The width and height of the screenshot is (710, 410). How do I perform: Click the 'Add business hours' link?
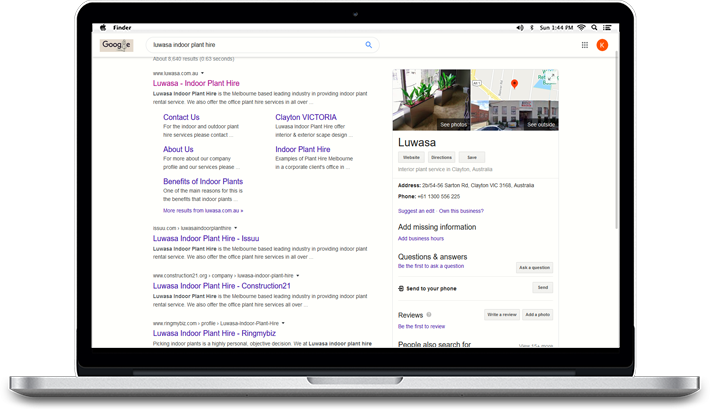point(423,238)
